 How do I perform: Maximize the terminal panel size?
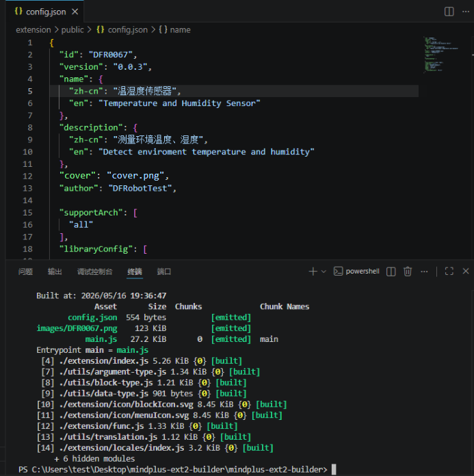coord(449,271)
